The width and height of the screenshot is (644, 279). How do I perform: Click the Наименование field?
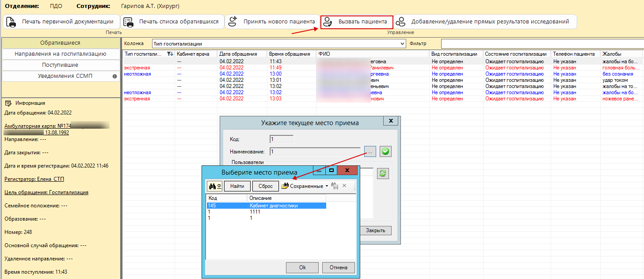point(316,152)
